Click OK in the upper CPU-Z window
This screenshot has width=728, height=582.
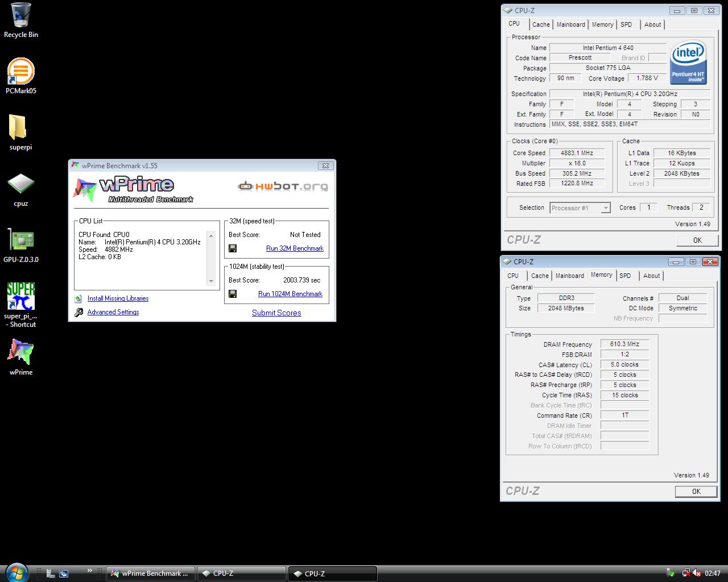point(697,240)
